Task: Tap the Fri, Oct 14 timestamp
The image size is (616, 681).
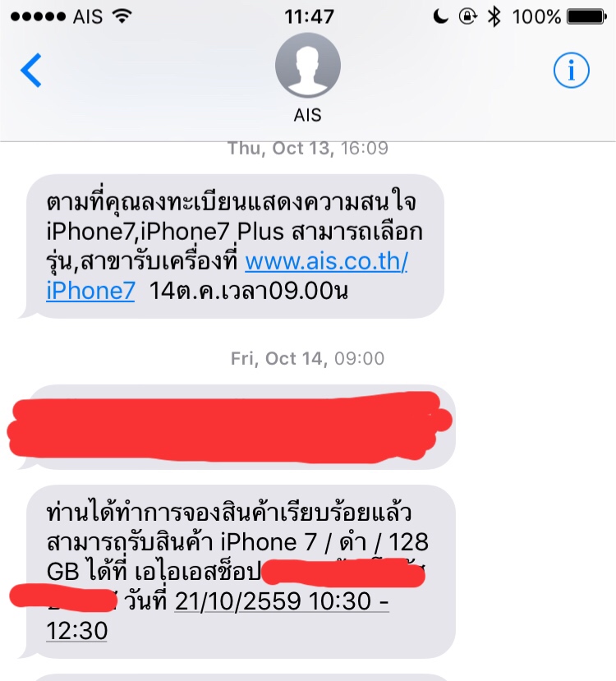Action: click(x=307, y=359)
